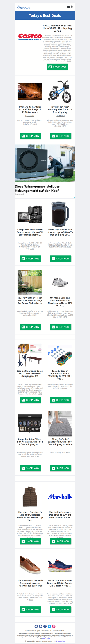The image size is (90, 644).
Task: Click the Songmics watch box product image
Action: (x=30, y=423)
